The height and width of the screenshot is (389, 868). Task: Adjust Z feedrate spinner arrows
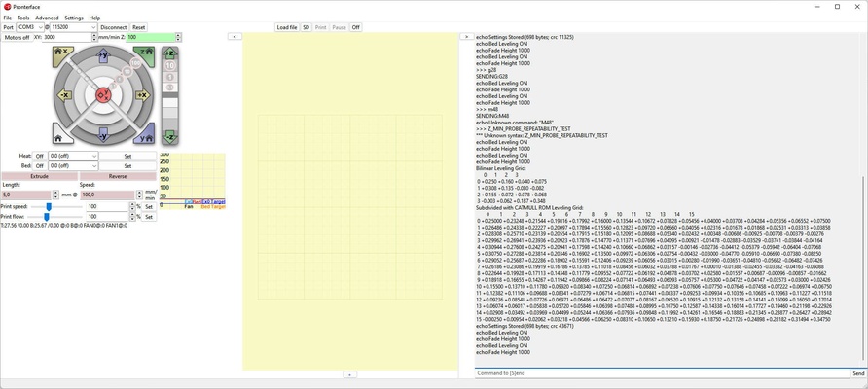click(x=178, y=37)
